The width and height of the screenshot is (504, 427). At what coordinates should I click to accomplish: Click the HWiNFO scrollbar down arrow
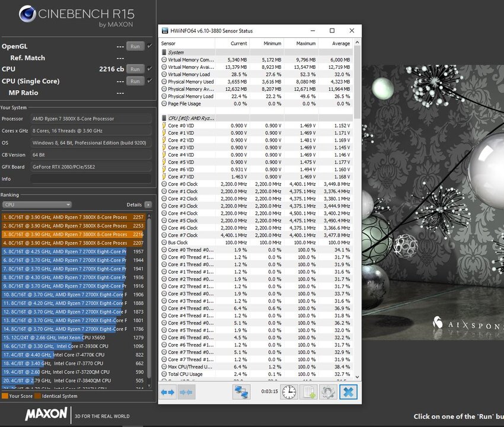357,377
